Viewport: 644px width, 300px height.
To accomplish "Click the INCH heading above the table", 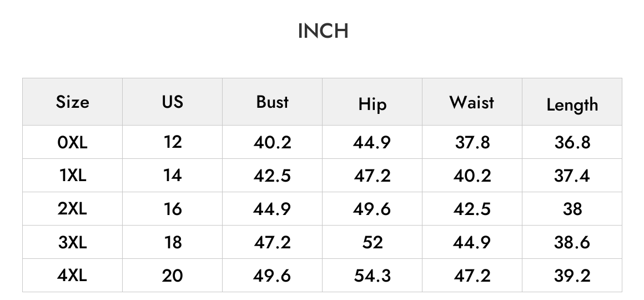I will point(323,31).
